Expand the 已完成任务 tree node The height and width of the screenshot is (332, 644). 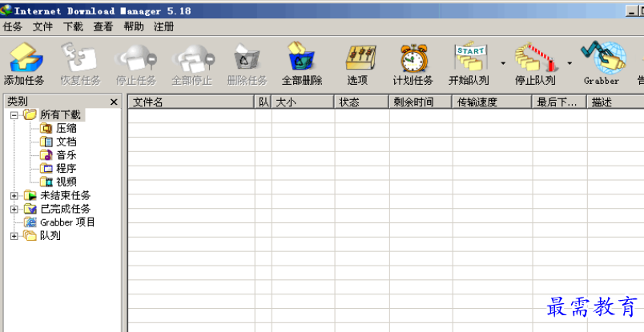tap(14, 210)
